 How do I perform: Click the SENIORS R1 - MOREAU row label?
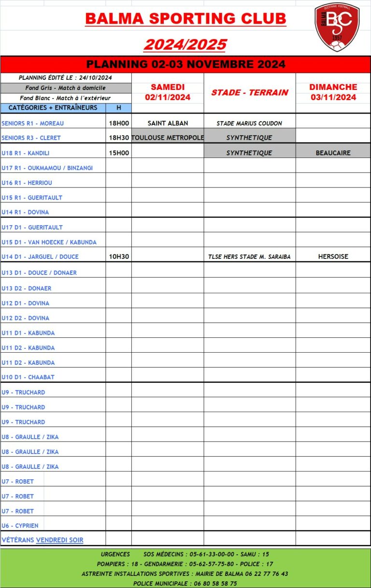pos(33,123)
